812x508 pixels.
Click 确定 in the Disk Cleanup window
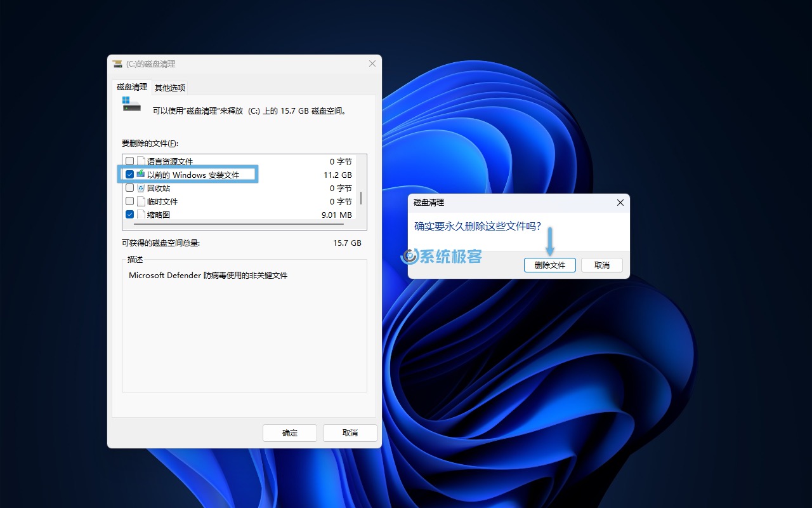pos(289,432)
